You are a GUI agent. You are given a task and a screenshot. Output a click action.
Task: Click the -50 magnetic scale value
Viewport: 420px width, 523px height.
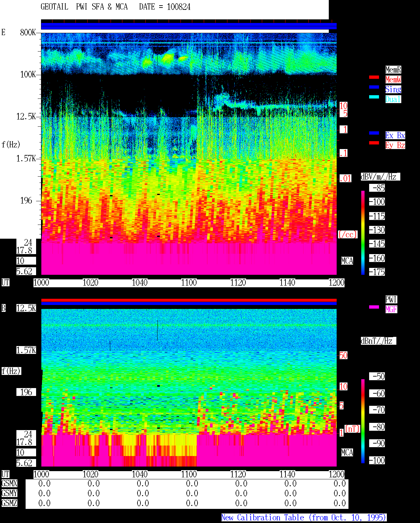(377, 376)
